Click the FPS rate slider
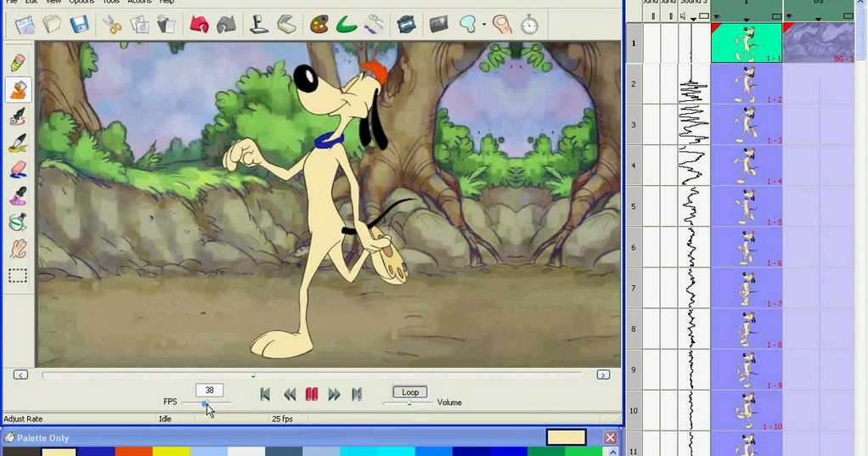Viewport: 868px width, 456px height. (207, 403)
